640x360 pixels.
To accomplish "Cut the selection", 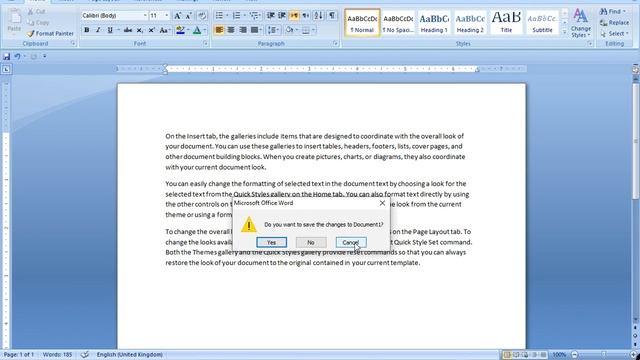I will click(37, 11).
